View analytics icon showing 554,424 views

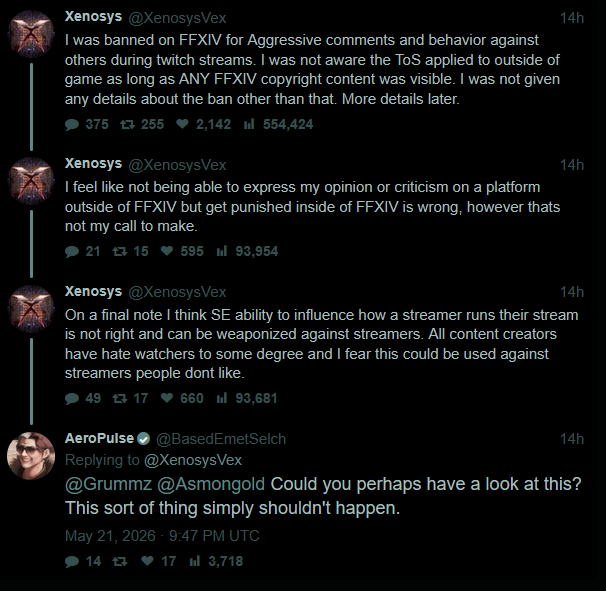(249, 124)
